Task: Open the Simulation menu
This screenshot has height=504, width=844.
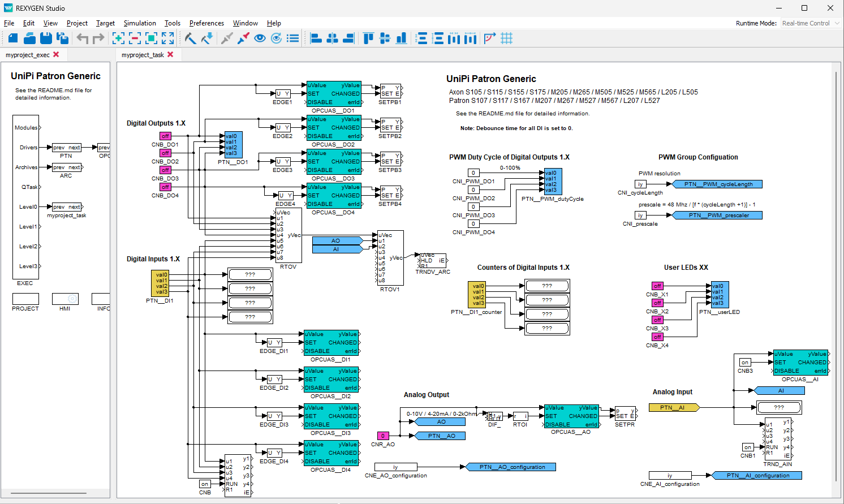Action: (x=140, y=23)
